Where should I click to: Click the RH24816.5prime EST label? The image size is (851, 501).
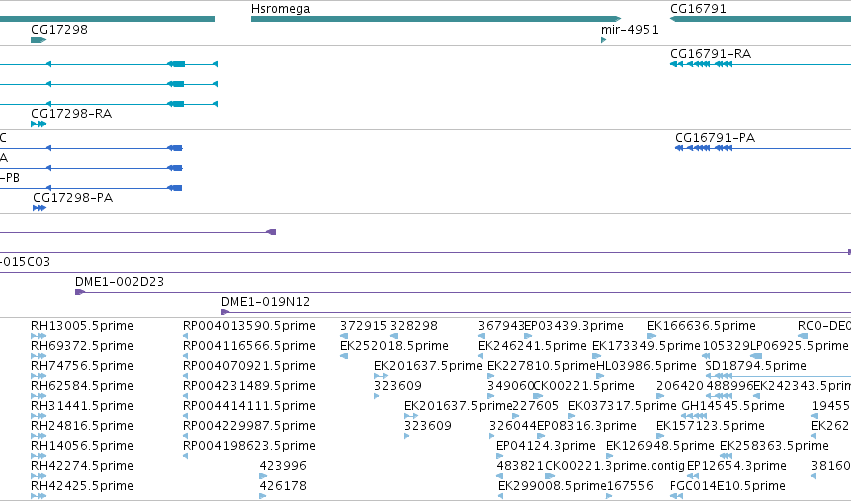coord(82,426)
